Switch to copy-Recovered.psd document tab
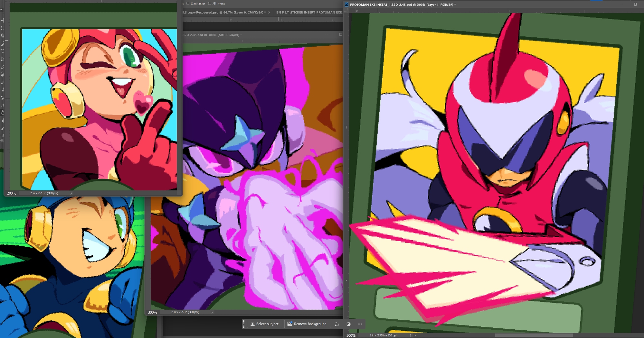The width and height of the screenshot is (644, 338). [x=224, y=13]
